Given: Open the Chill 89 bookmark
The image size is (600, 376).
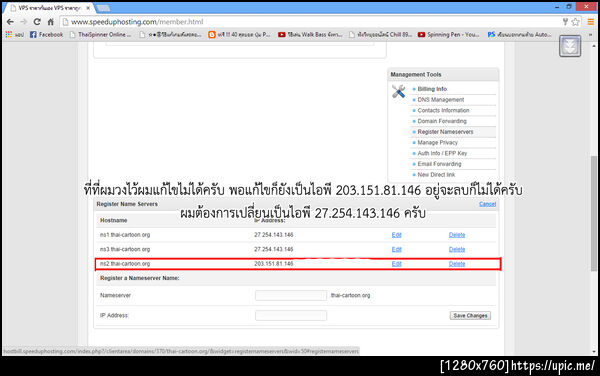Looking at the screenshot, I should [x=380, y=34].
